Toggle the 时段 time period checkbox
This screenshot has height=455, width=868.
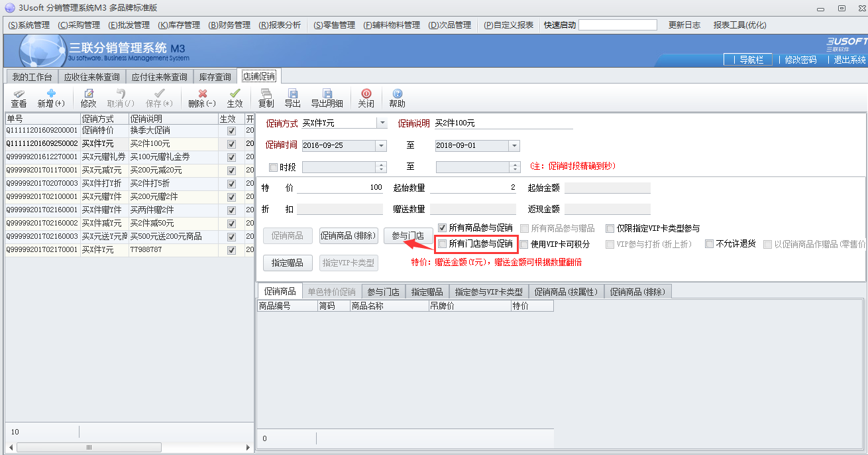click(273, 167)
